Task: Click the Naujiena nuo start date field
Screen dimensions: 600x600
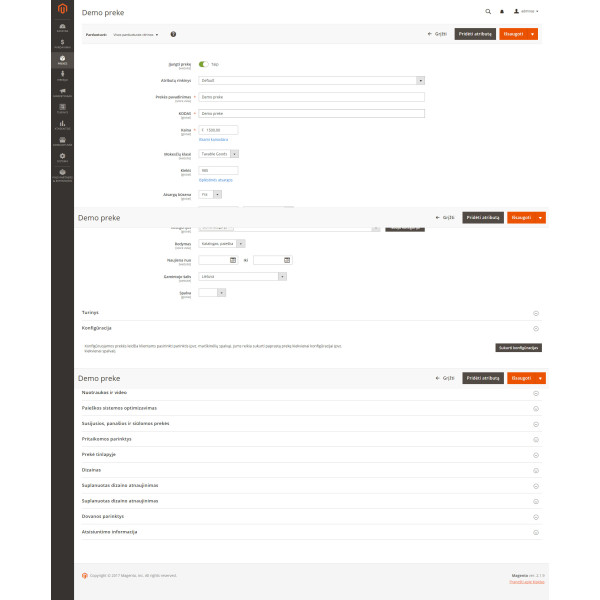Action: (x=218, y=260)
